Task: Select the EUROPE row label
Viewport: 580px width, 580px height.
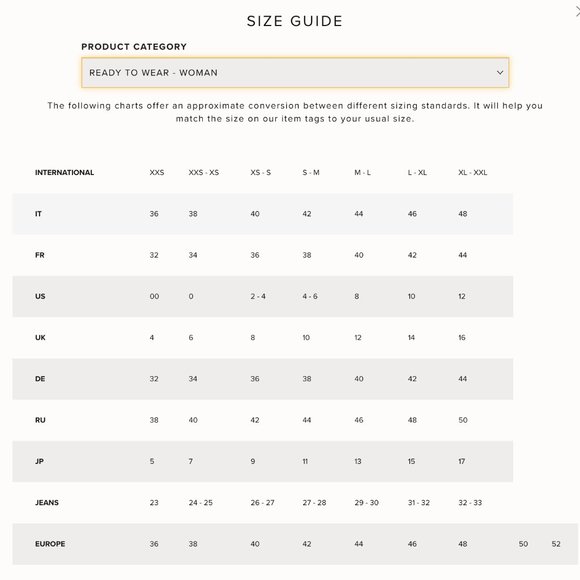Action: tap(50, 544)
